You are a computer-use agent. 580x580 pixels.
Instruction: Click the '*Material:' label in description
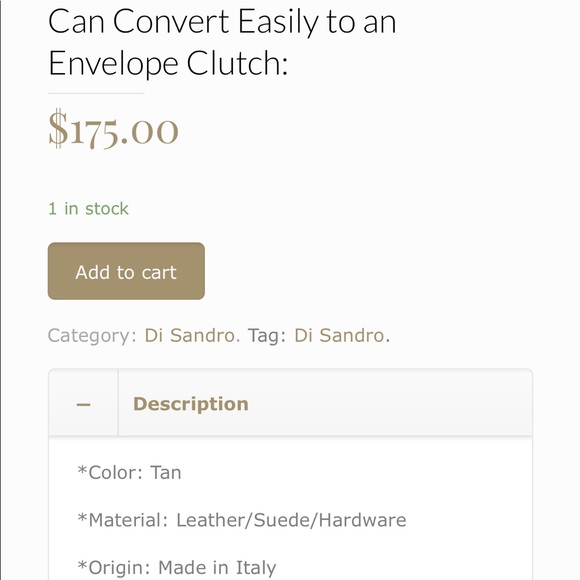pos(123,520)
